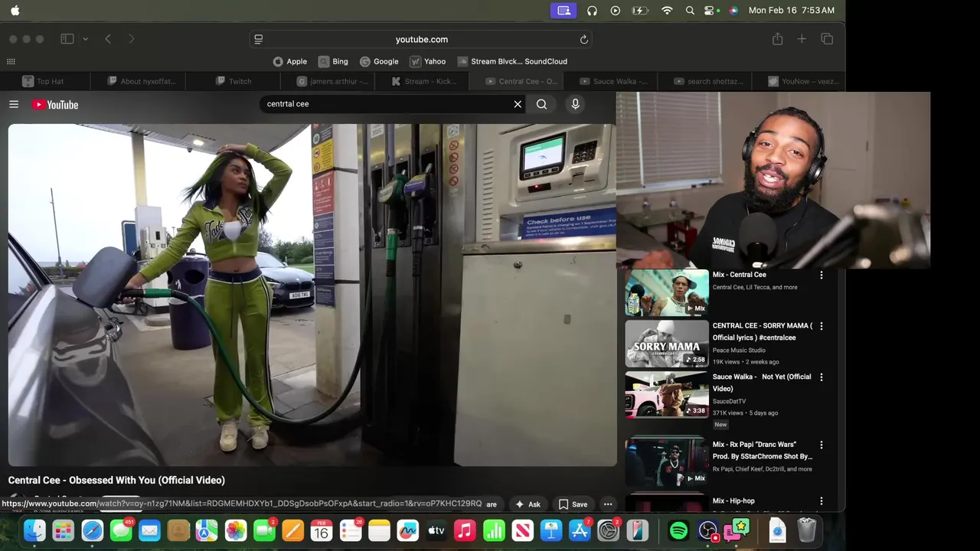The height and width of the screenshot is (551, 980).
Task: Show the Safari tab overview
Action: (827, 39)
